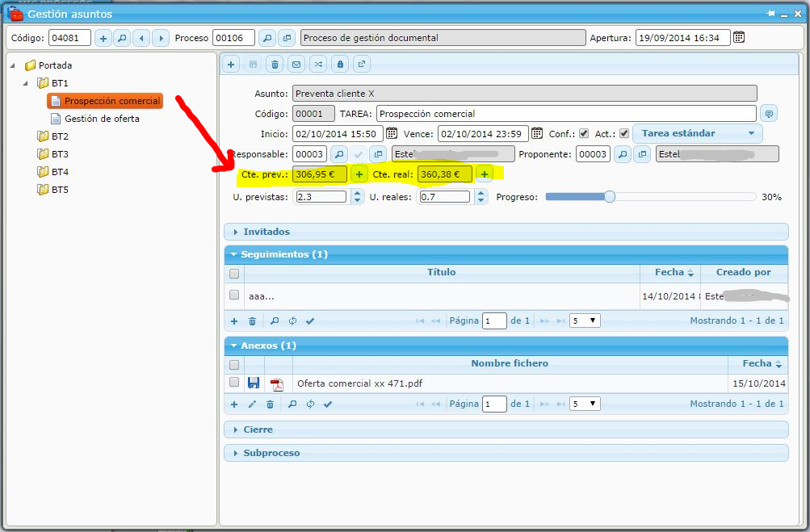
Task: Collapse the Seguimientos (1) section
Action: [x=506, y=254]
